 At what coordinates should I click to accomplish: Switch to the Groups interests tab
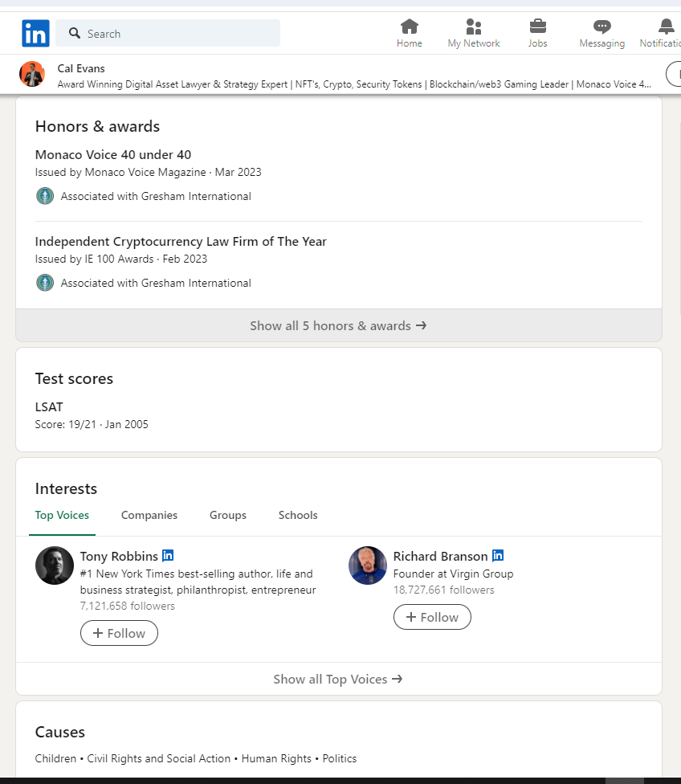point(228,515)
